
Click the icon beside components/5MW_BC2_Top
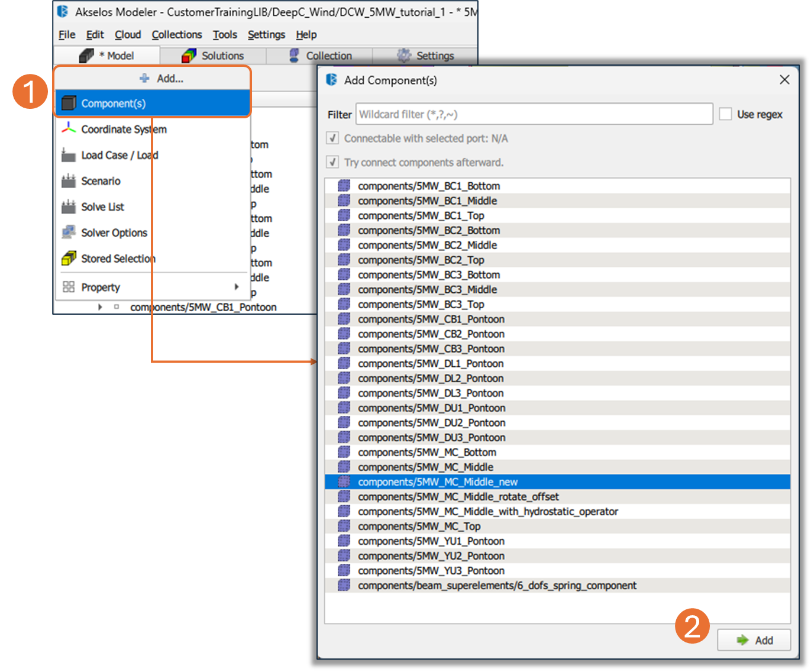[344, 260]
